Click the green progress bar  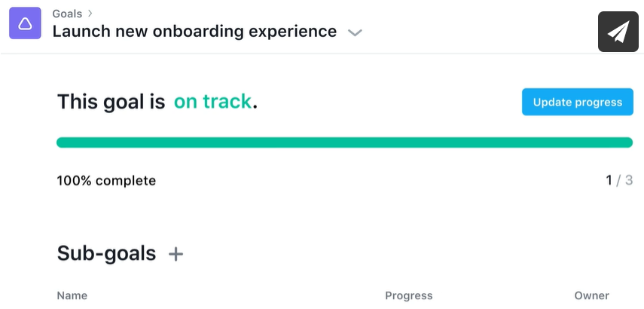click(x=344, y=142)
